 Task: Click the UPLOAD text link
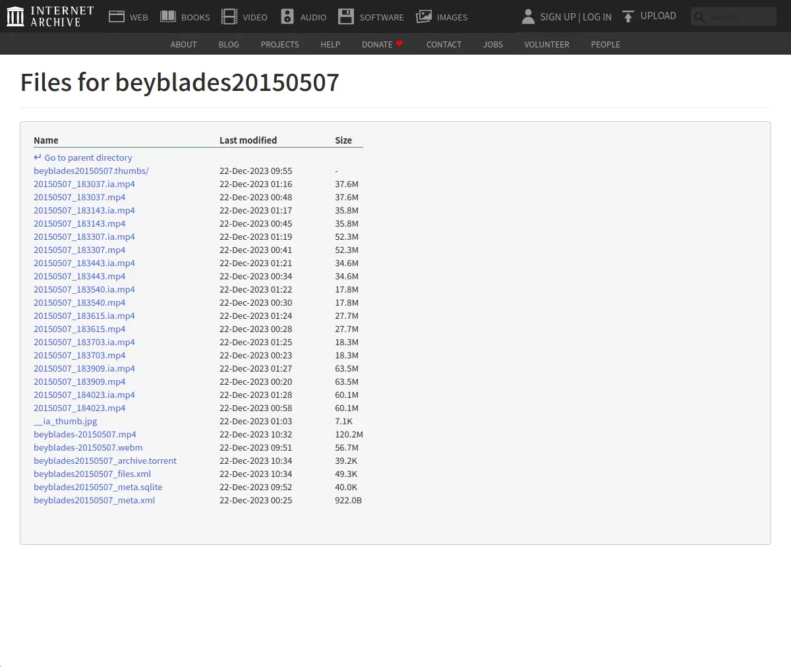click(x=659, y=16)
